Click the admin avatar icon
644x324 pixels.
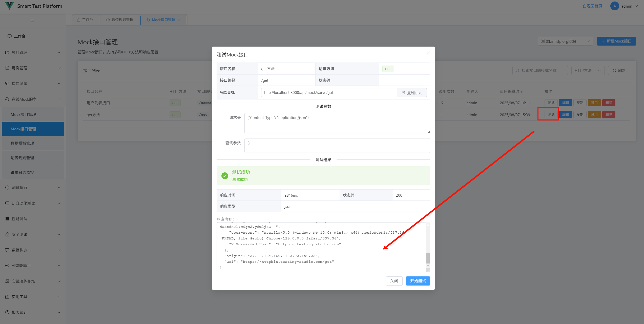(x=614, y=6)
